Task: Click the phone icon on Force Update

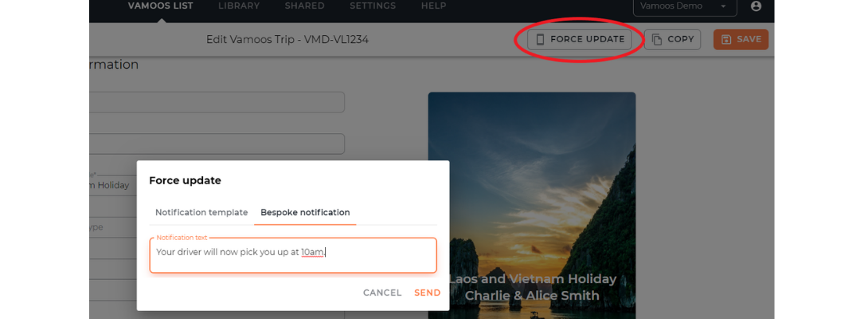Action: point(540,39)
